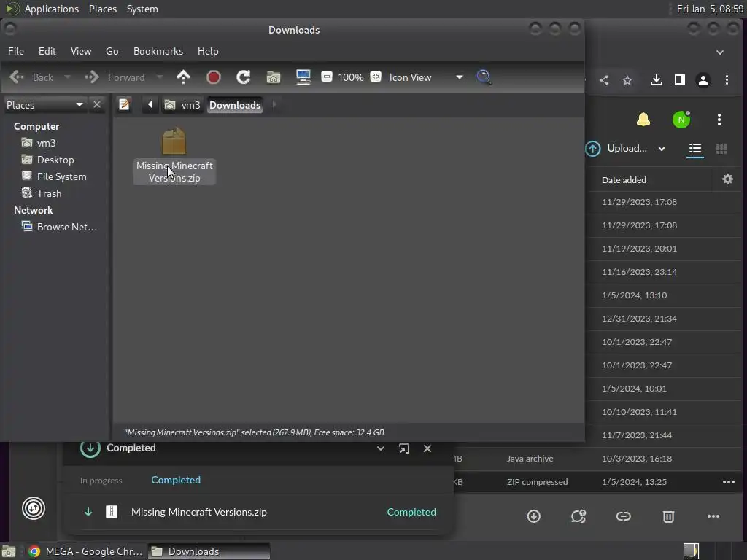Zoom out with the minus icon
The image size is (747, 560).
point(326,77)
